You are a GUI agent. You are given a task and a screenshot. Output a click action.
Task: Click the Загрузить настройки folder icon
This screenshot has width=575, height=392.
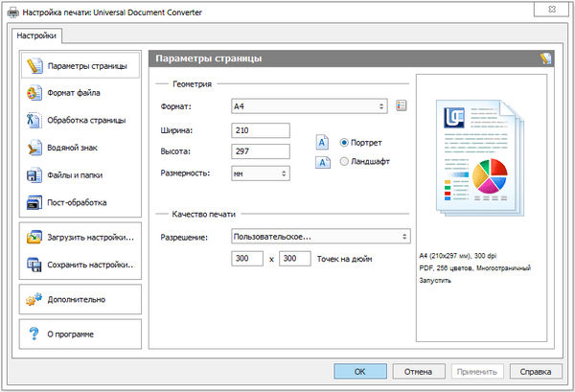click(x=34, y=238)
